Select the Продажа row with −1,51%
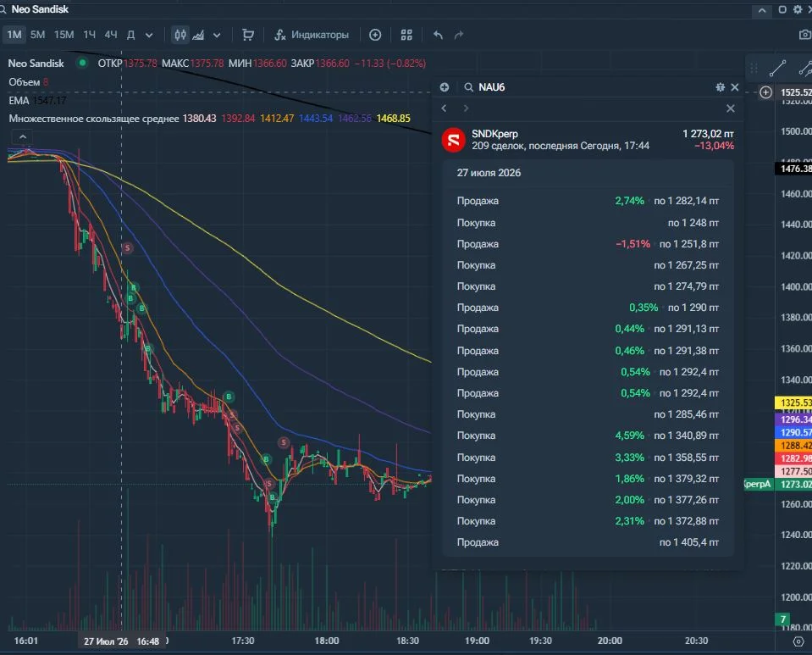This screenshot has width=812, height=655. [588, 244]
